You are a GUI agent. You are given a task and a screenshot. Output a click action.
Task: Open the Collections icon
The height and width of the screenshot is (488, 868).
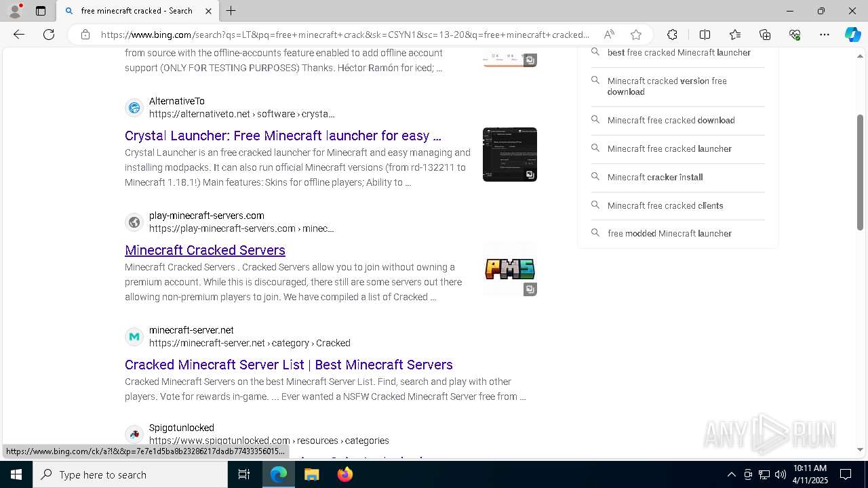click(765, 35)
